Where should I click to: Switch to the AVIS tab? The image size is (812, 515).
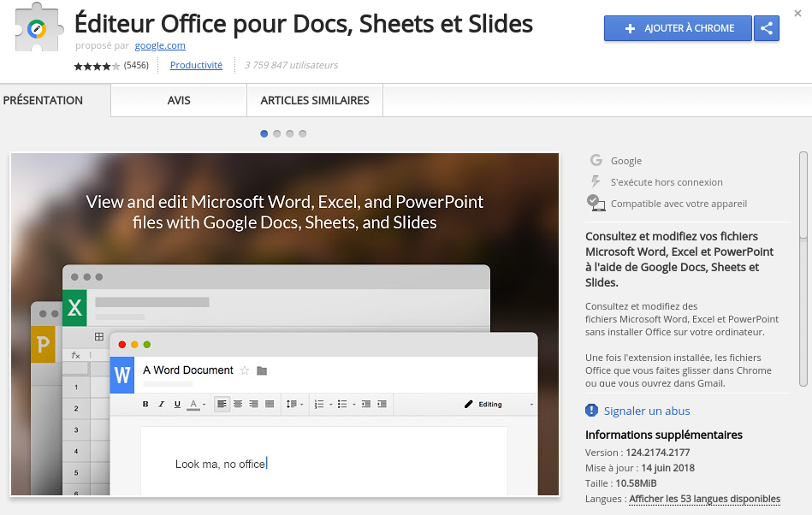tap(177, 100)
